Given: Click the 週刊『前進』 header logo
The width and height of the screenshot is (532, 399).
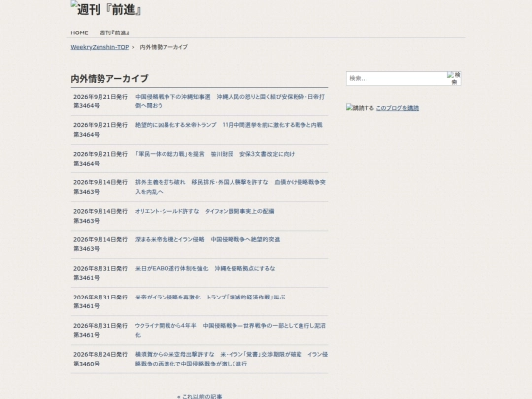Looking at the screenshot, I should [x=105, y=9].
